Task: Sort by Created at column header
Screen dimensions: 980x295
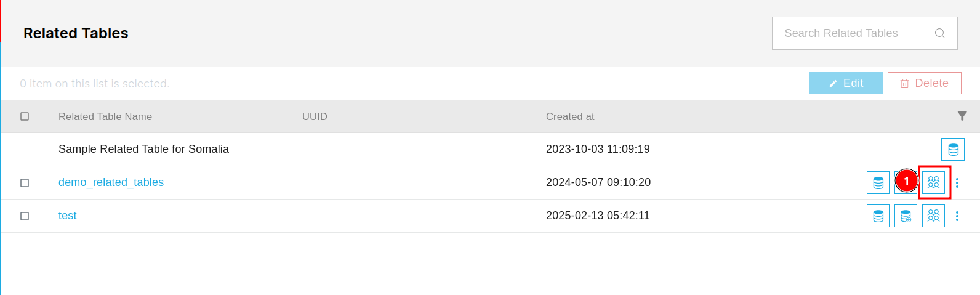Action: tap(570, 116)
